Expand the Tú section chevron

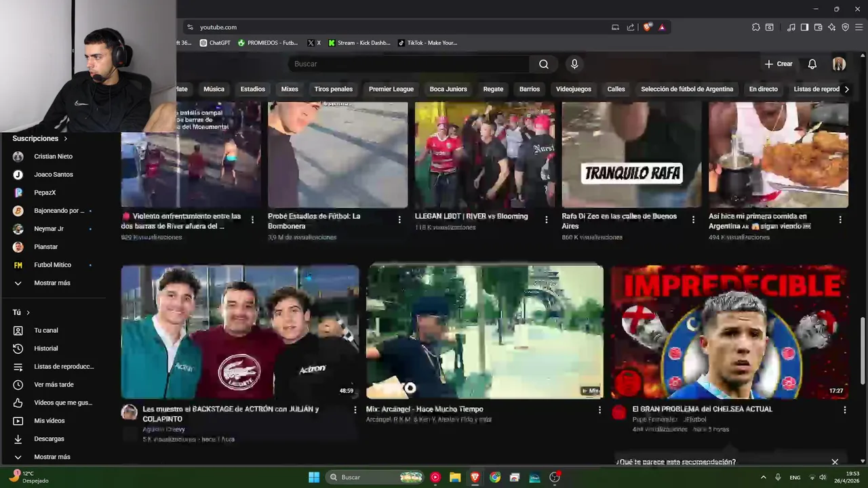point(28,312)
